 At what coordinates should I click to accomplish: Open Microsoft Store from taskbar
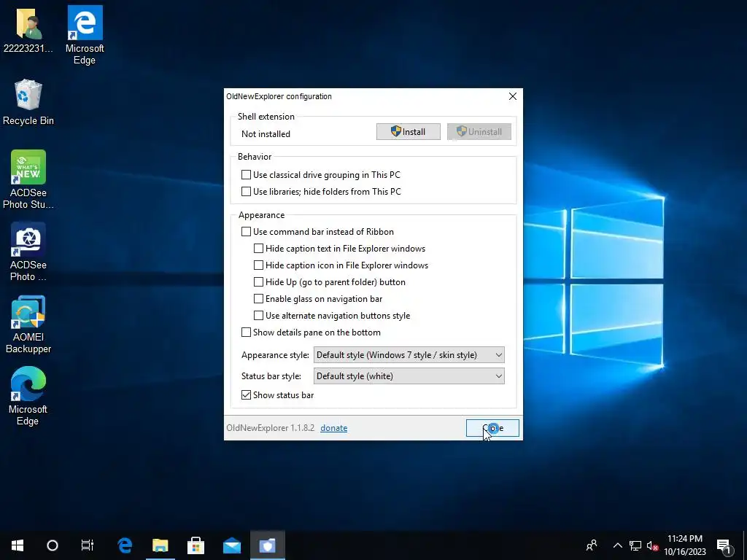pyautogui.click(x=196, y=545)
